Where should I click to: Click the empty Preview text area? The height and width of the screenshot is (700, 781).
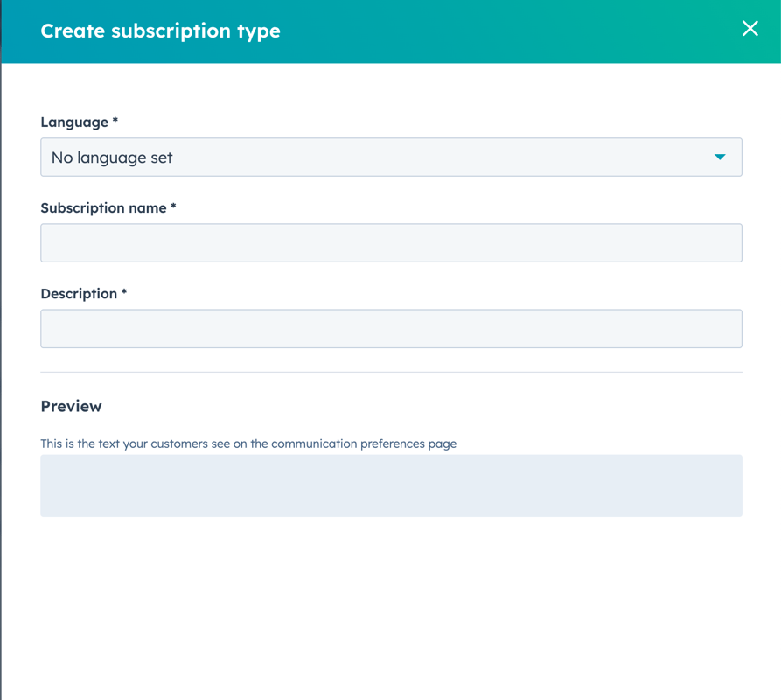pyautogui.click(x=391, y=485)
